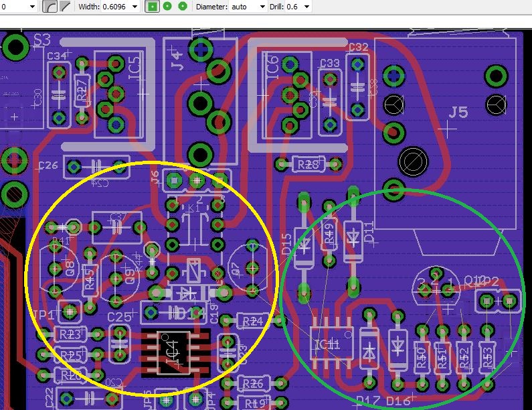Select transistor Q9 footprint
Viewport: 532px width, 410px height.
pyautogui.click(x=119, y=277)
